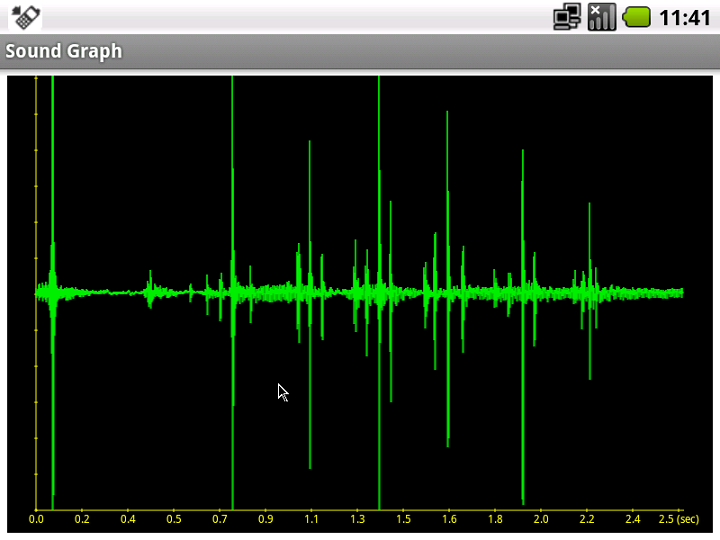Select the 1.1 time axis label
This screenshot has width=720, height=540.
tap(311, 519)
